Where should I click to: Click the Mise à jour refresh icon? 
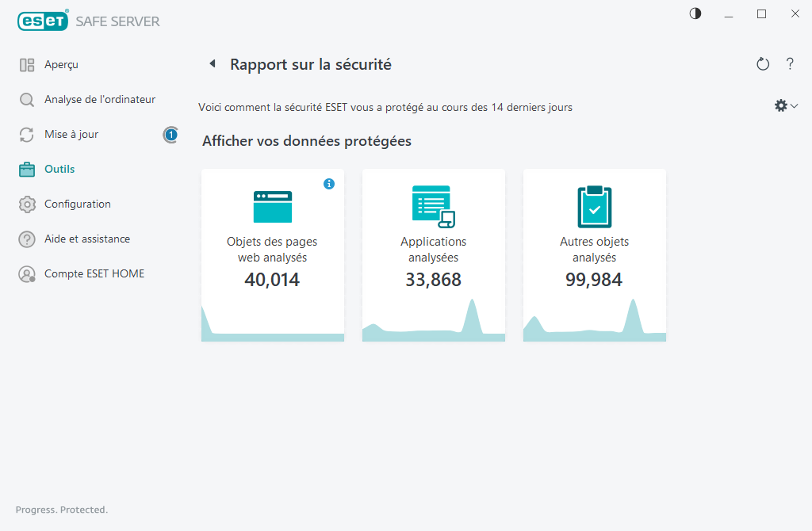click(27, 135)
